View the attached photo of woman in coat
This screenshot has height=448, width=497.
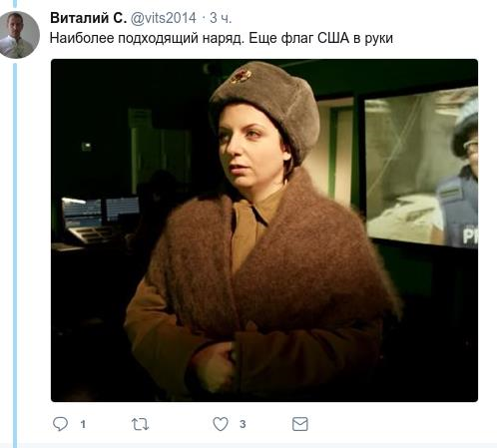tap(264, 230)
